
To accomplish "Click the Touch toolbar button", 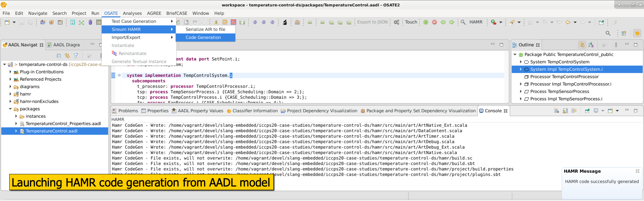I will tap(411, 22).
